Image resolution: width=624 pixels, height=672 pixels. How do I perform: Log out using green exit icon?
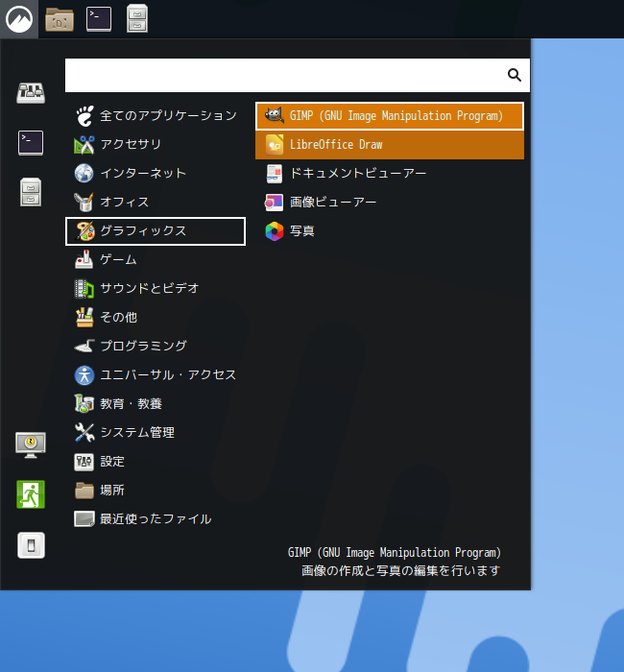[x=31, y=494]
